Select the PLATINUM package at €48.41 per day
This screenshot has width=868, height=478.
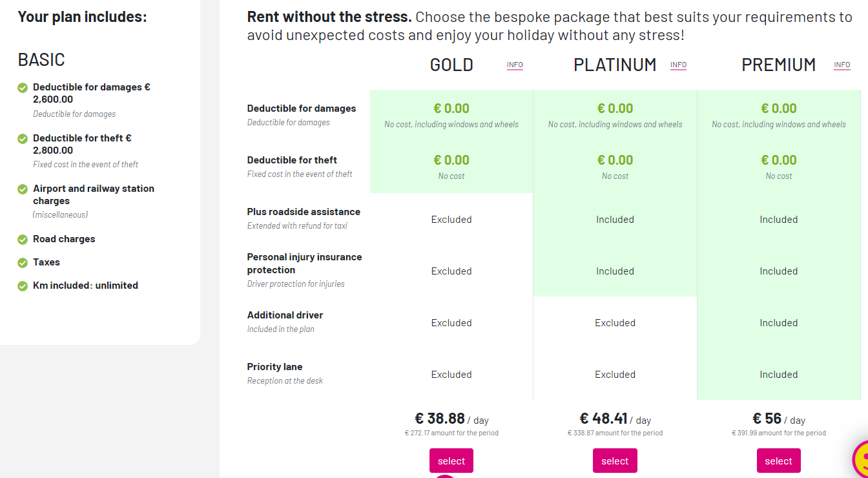click(x=615, y=461)
